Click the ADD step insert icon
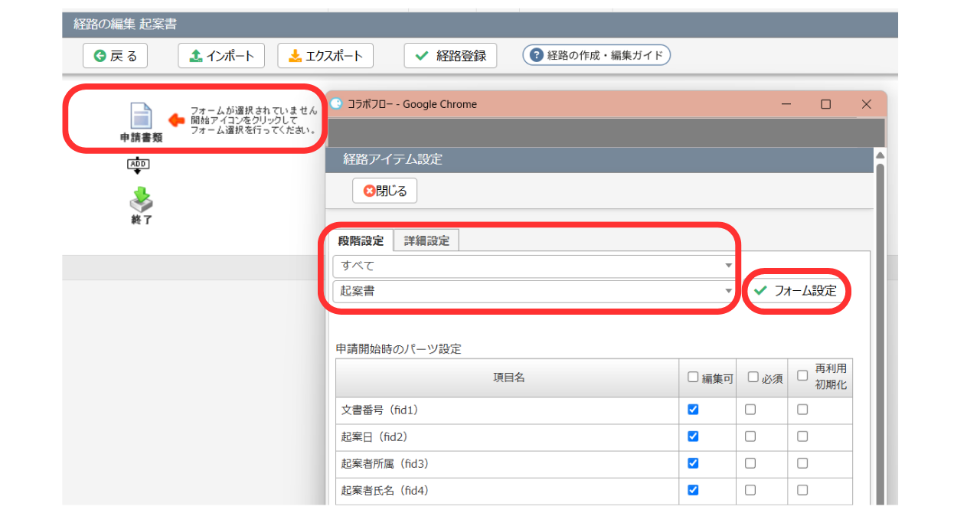Screen dimensions: 980x513 tap(138, 166)
